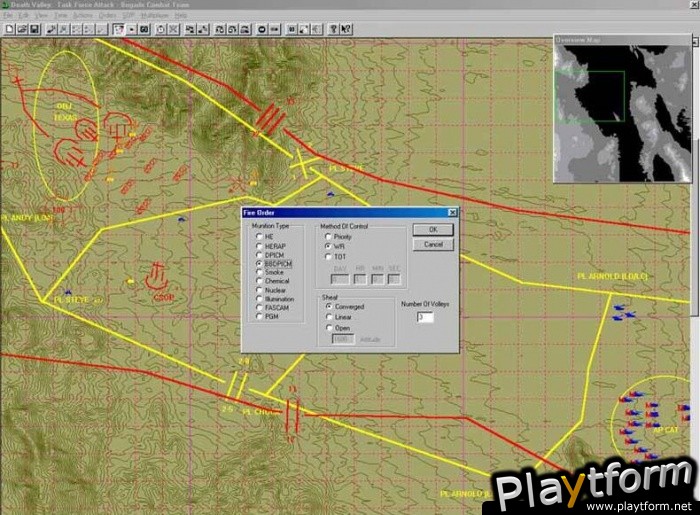
Task: Click the AA CAT assembly area label
Action: coord(665,430)
